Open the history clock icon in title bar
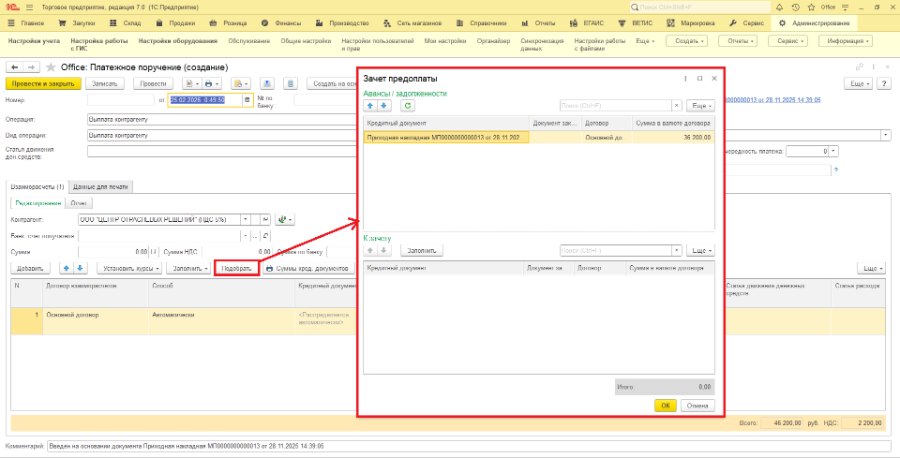Viewport: 900px width, 458px height. click(x=795, y=7)
